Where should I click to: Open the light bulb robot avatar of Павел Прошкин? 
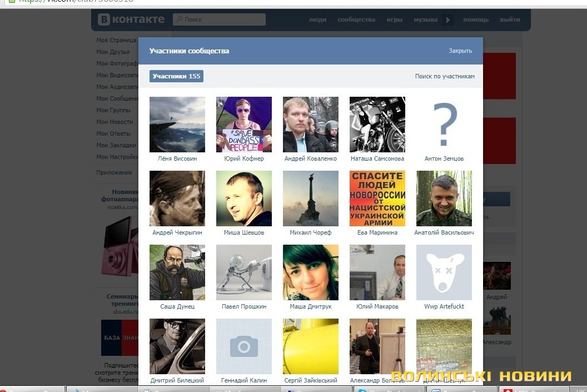[x=243, y=272]
